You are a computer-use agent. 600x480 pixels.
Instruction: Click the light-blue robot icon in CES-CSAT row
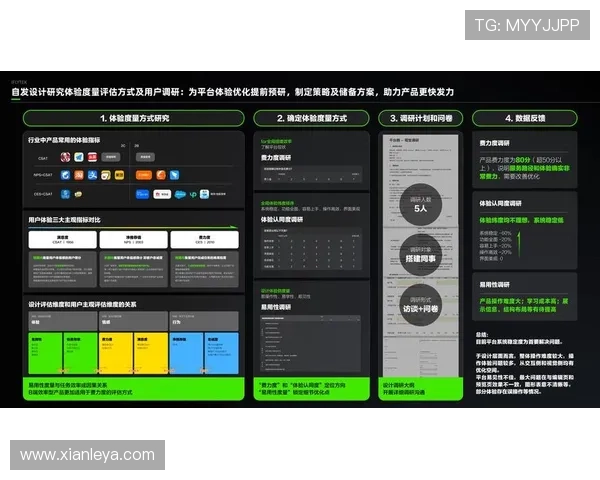pyautogui.click(x=204, y=194)
